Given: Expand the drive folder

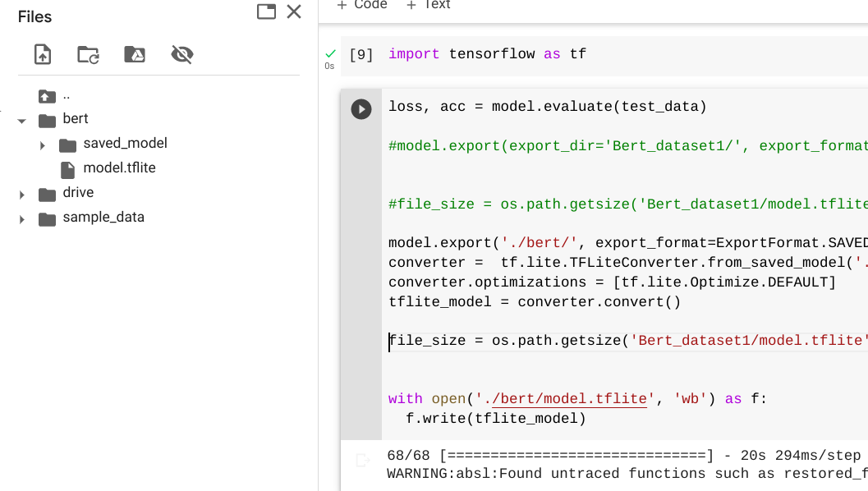Looking at the screenshot, I should 22,192.
